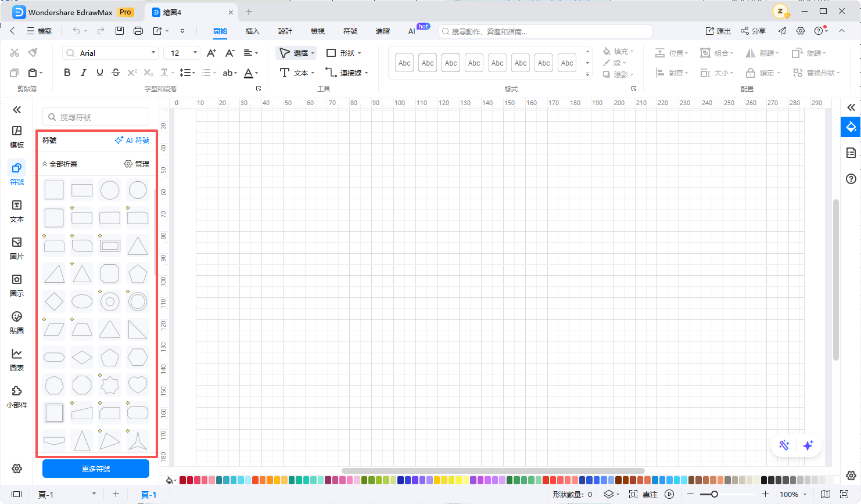
Task: Open the Arial font family dropdown
Action: click(110, 53)
